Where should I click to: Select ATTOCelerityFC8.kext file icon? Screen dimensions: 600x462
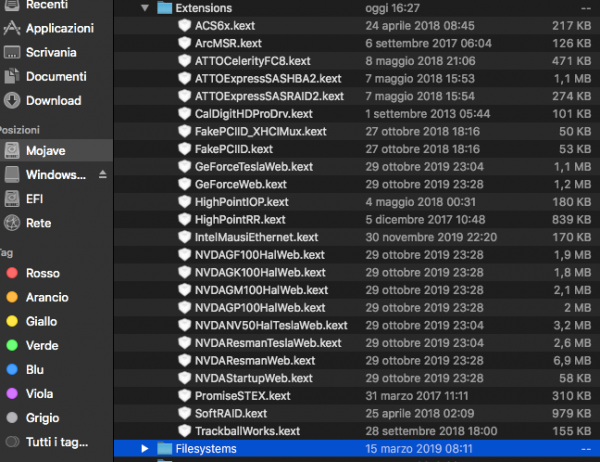184,61
